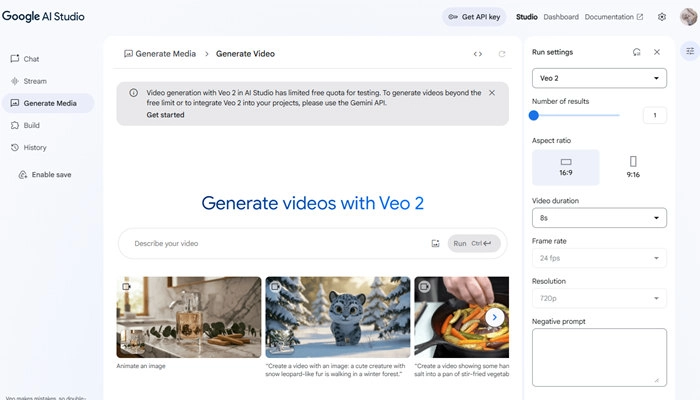Select the 9:16 aspect ratio
The height and width of the screenshot is (400, 700).
(633, 167)
